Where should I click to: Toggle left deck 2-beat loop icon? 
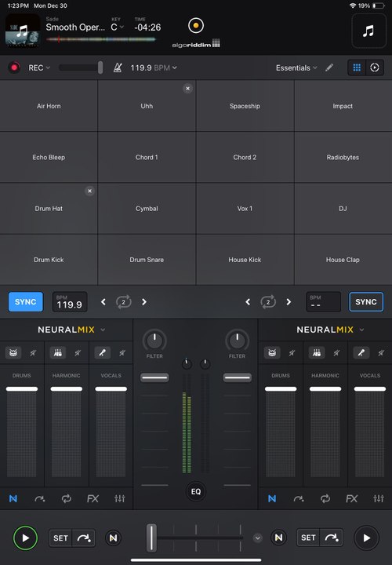[123, 302]
